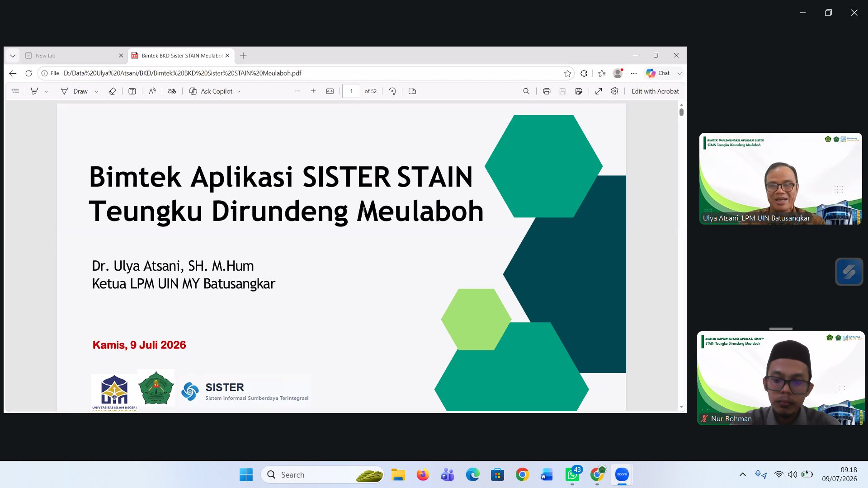Open the PDF find search icon
The height and width of the screenshot is (488, 868).
[526, 91]
